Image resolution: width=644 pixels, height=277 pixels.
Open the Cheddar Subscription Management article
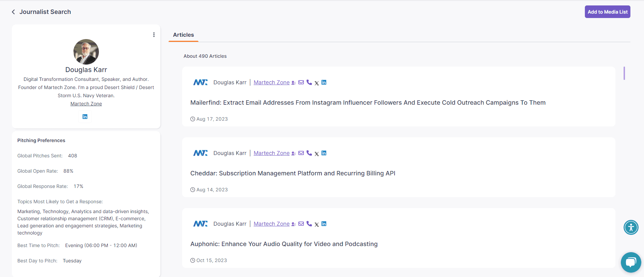[293, 173]
